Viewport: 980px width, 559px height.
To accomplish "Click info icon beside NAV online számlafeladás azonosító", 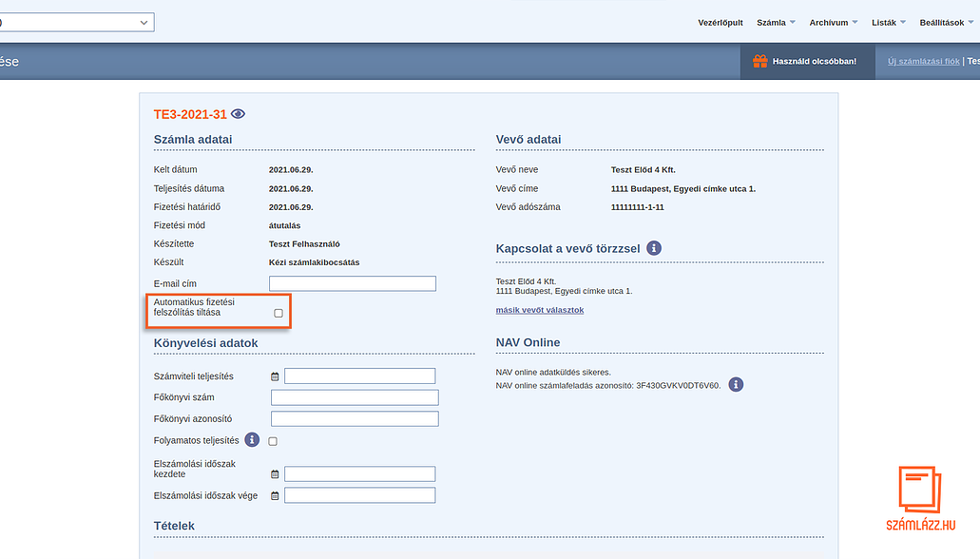I will coord(736,385).
